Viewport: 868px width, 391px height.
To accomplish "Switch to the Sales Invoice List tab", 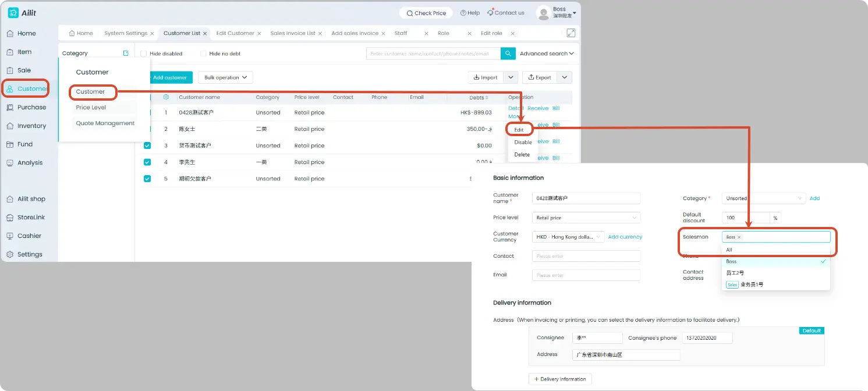I will (x=292, y=33).
